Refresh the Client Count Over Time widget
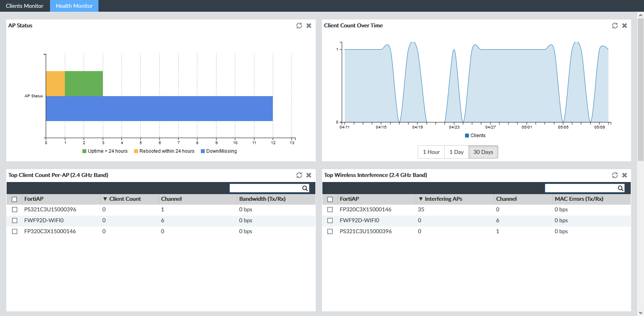The height and width of the screenshot is (316, 644). click(x=615, y=25)
